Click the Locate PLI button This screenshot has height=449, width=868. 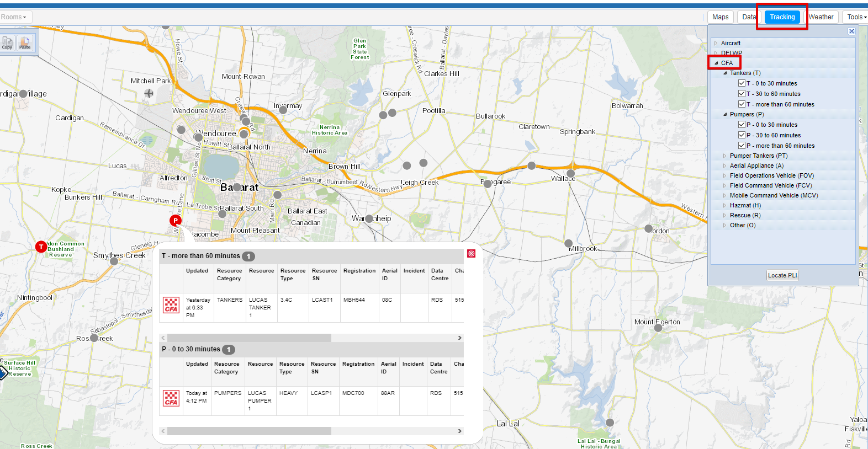(x=782, y=275)
